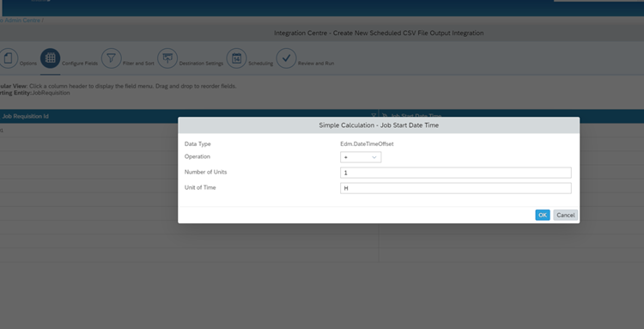Click the Options step icon
Screen dimensions: 644x329
coord(9,58)
